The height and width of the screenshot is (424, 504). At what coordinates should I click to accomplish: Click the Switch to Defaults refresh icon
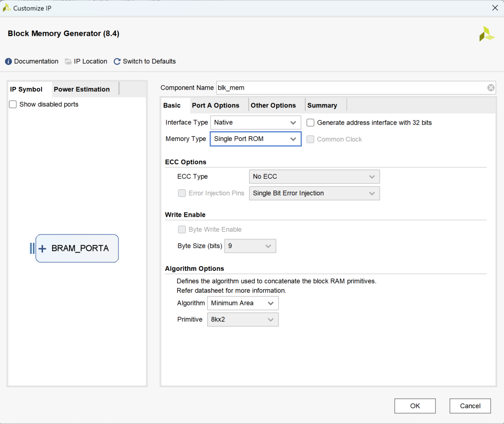[x=117, y=62]
